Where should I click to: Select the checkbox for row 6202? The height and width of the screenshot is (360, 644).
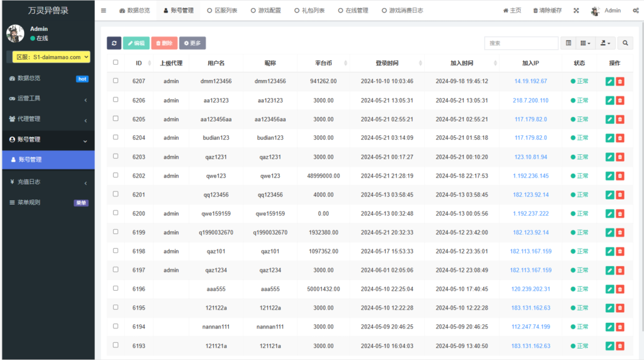[x=116, y=176]
